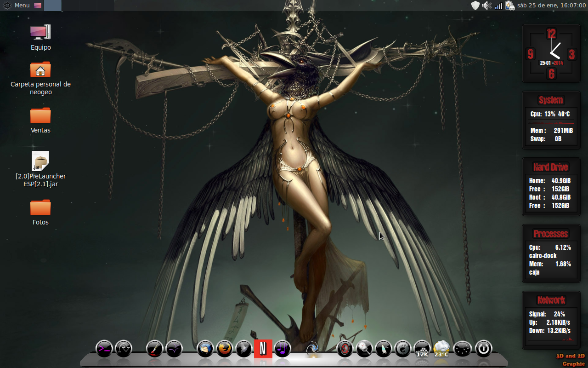This screenshot has width=588, height=368.
Task: Click the blue swirl Cairo-Dock icon
Action: [x=313, y=349]
